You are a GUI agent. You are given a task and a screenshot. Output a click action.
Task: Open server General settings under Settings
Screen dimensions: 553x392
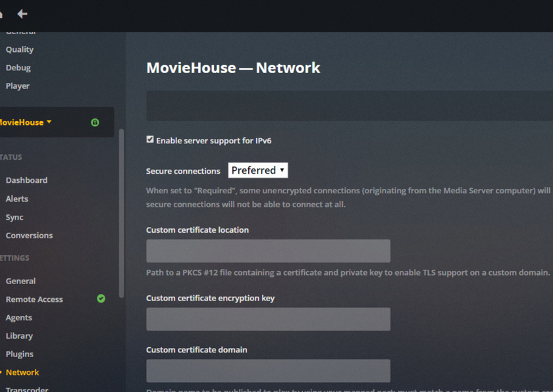tap(20, 281)
